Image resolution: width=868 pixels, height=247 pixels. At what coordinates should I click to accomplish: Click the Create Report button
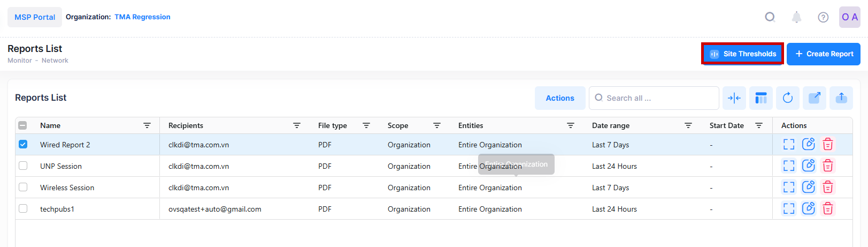click(x=823, y=54)
